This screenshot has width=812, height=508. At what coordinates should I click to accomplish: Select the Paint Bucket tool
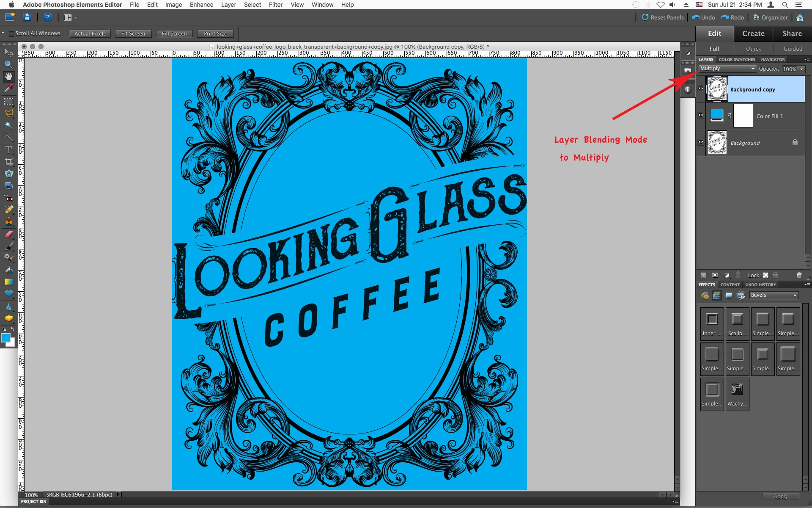8,270
